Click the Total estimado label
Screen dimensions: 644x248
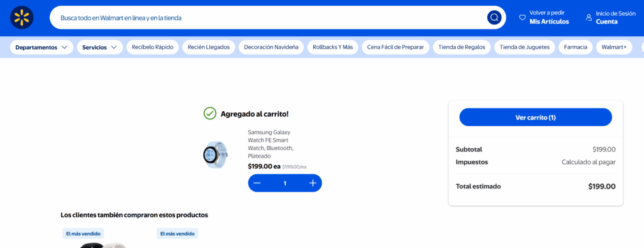tap(479, 186)
